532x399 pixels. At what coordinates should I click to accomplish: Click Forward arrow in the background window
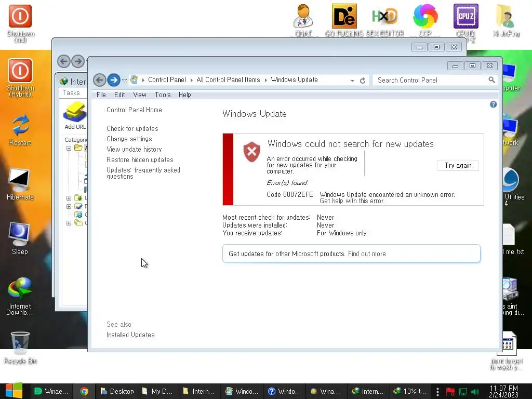click(x=78, y=61)
